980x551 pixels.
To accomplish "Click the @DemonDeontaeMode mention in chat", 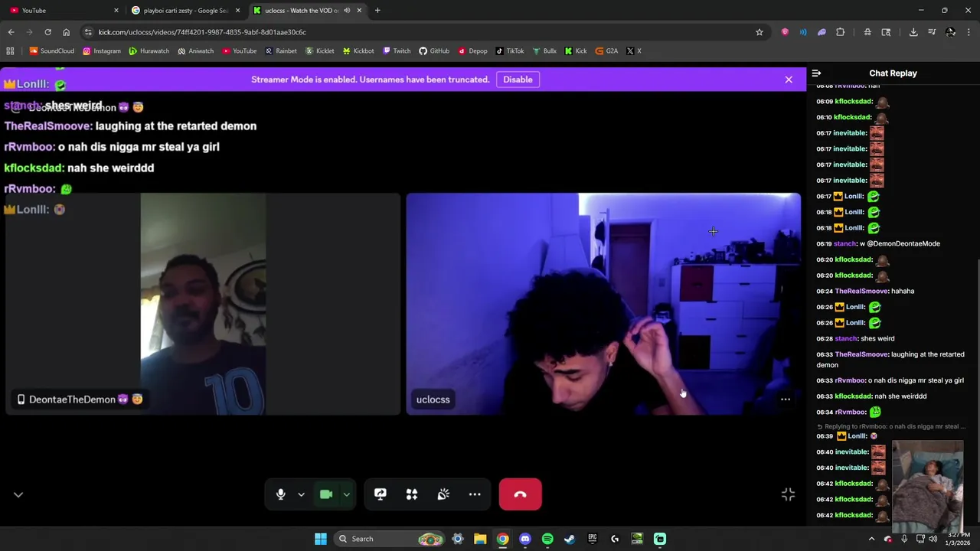I will (x=903, y=243).
